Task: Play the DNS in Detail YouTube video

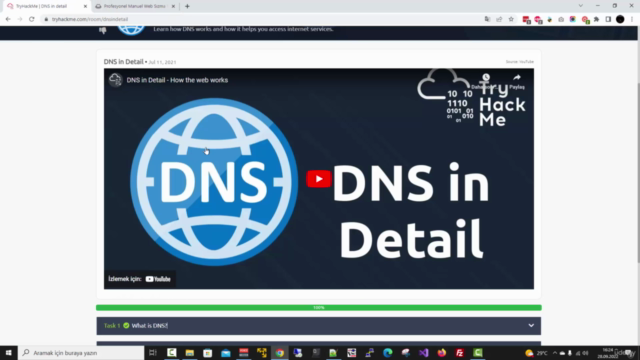Action: point(318,179)
